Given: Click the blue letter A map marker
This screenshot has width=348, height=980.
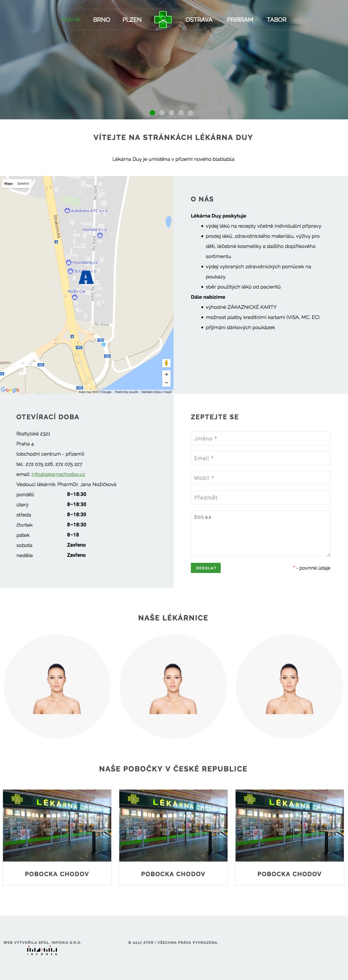Looking at the screenshot, I should (x=86, y=277).
